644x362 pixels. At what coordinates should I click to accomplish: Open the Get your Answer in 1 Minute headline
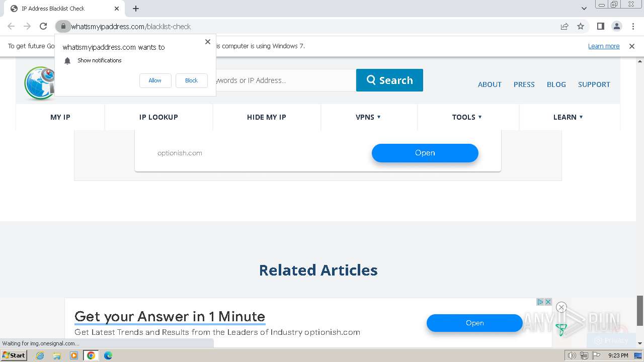tap(170, 316)
